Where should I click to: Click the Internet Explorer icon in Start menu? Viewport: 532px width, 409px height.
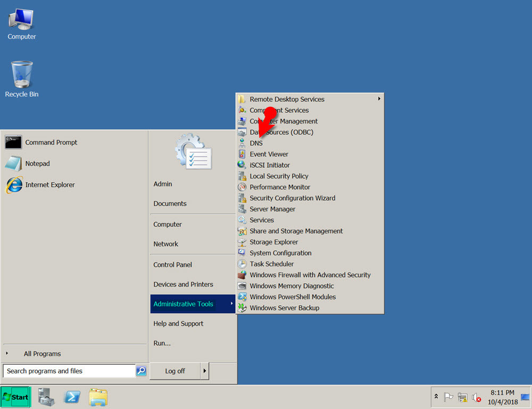[x=14, y=185]
